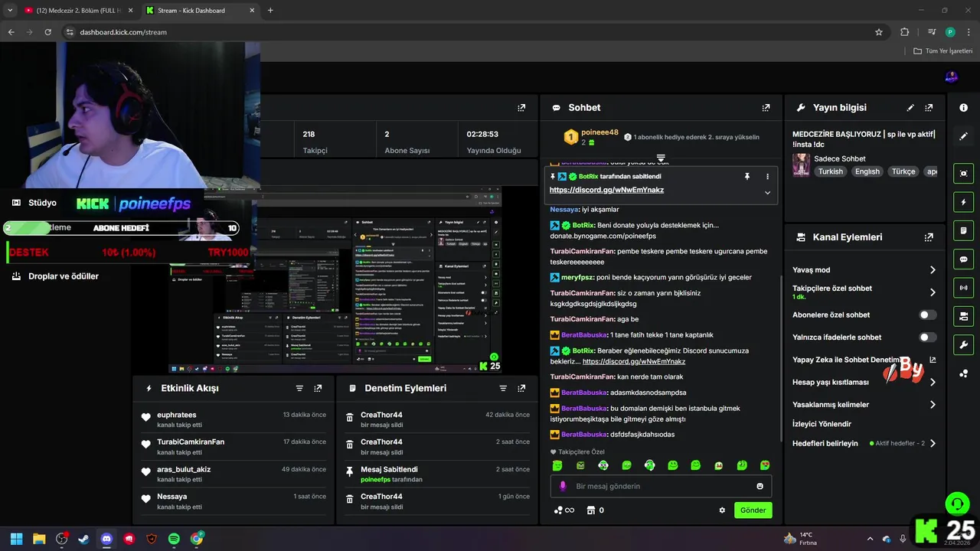Open Denetim Eylemleri filter menu

(503, 388)
